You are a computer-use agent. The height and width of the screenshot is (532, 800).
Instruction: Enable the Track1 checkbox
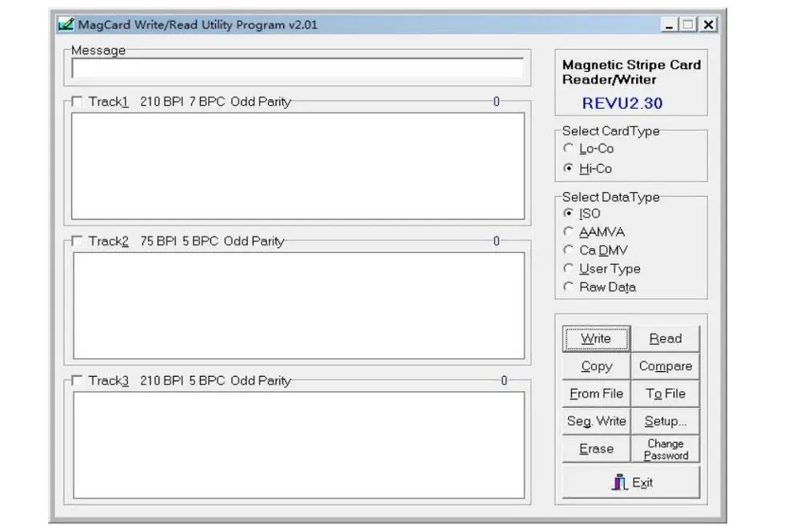[x=77, y=102]
